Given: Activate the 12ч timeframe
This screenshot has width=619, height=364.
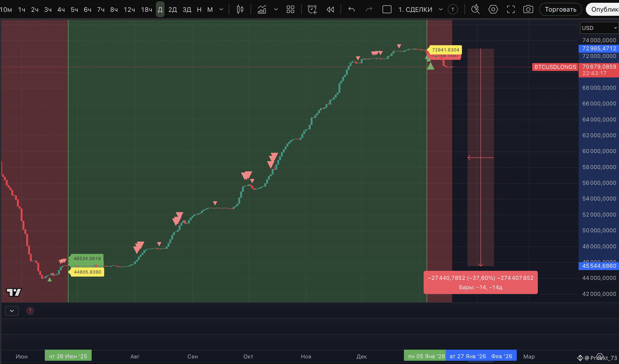Looking at the screenshot, I should pos(129,10).
